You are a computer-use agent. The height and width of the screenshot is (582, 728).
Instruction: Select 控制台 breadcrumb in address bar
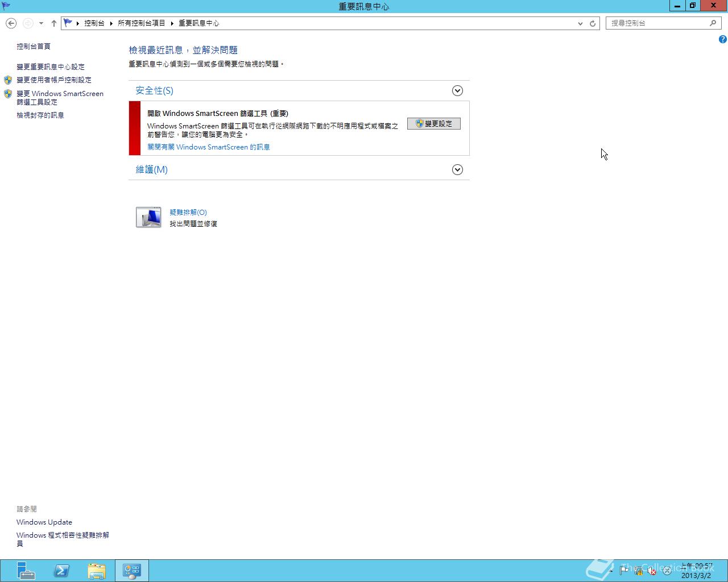[94, 23]
